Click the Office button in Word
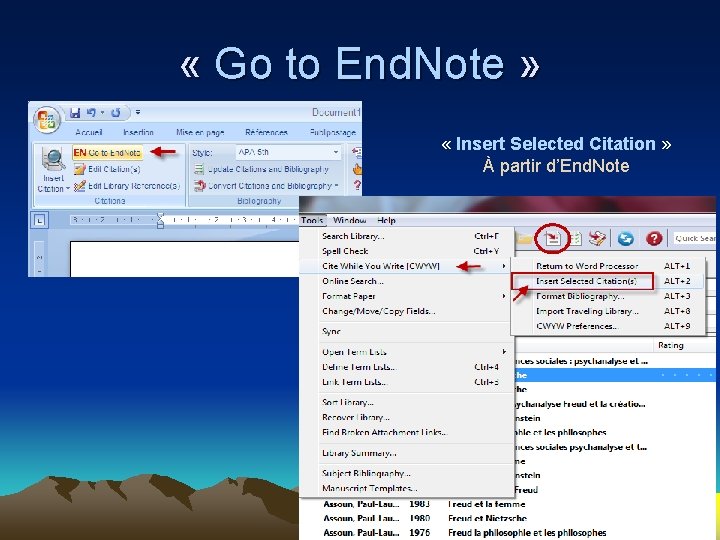 point(47,119)
